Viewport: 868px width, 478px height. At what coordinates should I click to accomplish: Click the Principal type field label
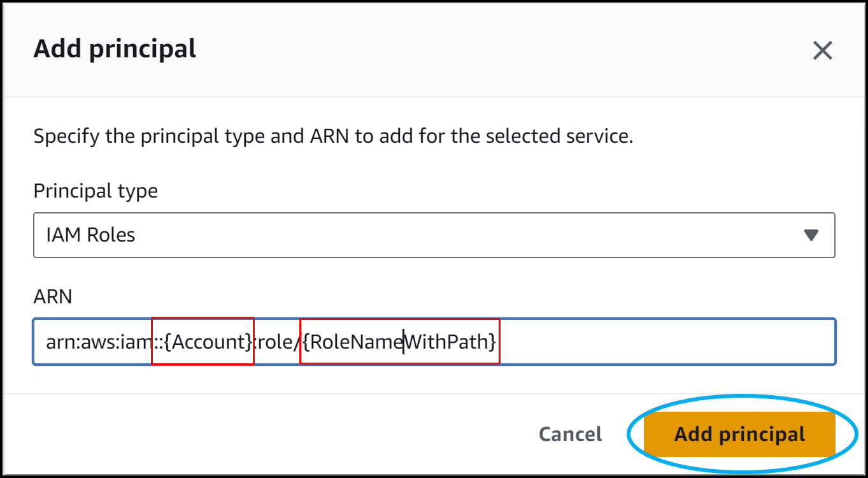[96, 191]
